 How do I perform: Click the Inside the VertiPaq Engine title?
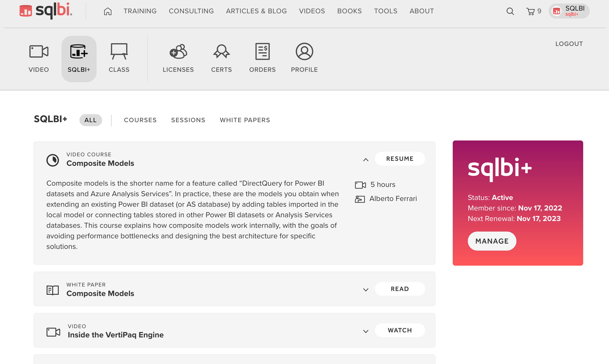click(x=116, y=335)
